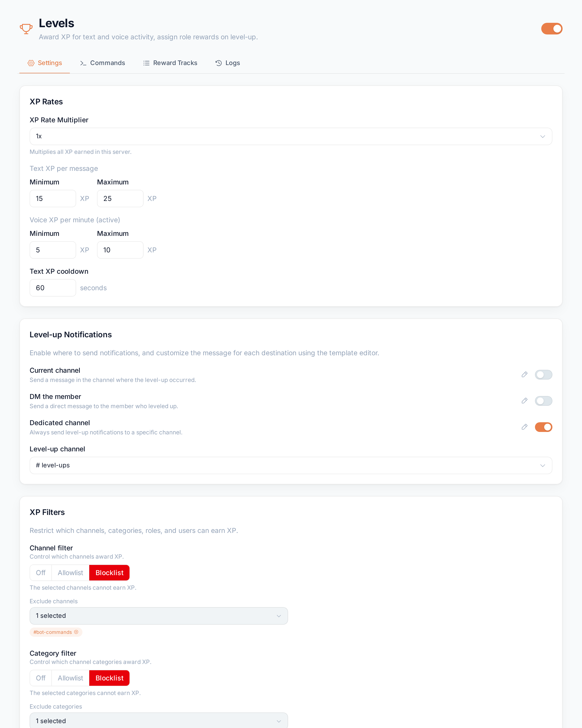This screenshot has height=728, width=582.
Task: Set Category filter to Allowlist
Action: 71,678
